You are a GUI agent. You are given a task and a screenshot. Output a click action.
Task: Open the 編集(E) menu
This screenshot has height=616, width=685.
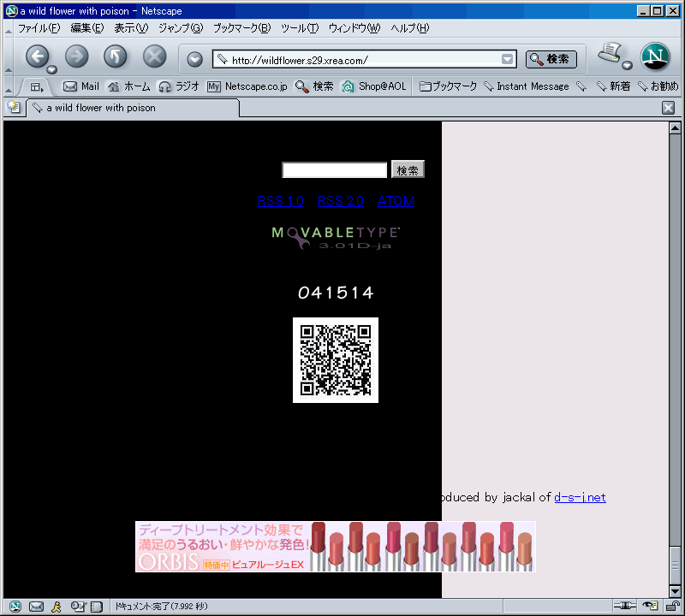point(87,28)
